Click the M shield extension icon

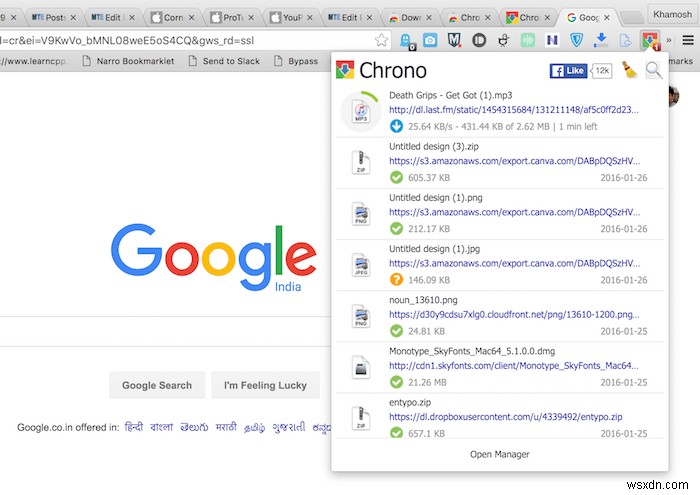[454, 41]
